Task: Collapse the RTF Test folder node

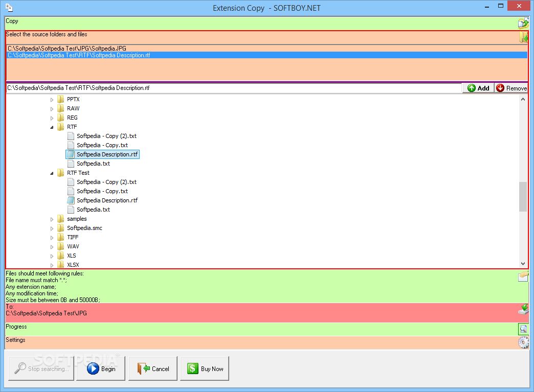Action: pos(52,173)
